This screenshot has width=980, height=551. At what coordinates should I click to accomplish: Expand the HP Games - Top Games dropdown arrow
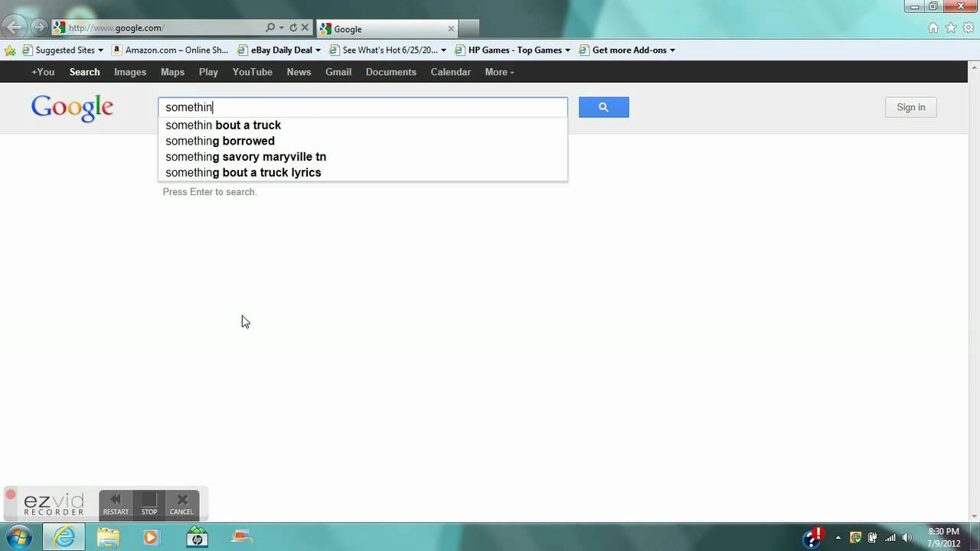[567, 51]
